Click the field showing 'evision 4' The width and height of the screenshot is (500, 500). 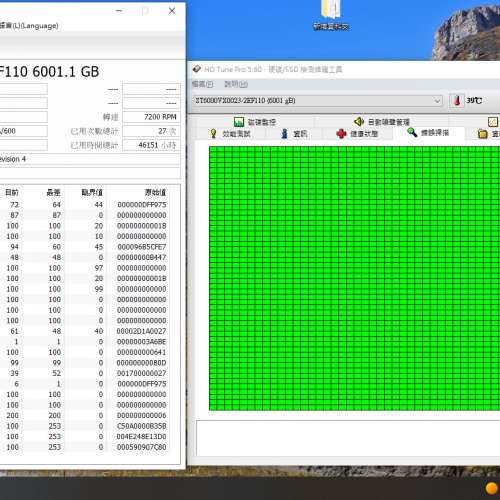tap(90, 159)
